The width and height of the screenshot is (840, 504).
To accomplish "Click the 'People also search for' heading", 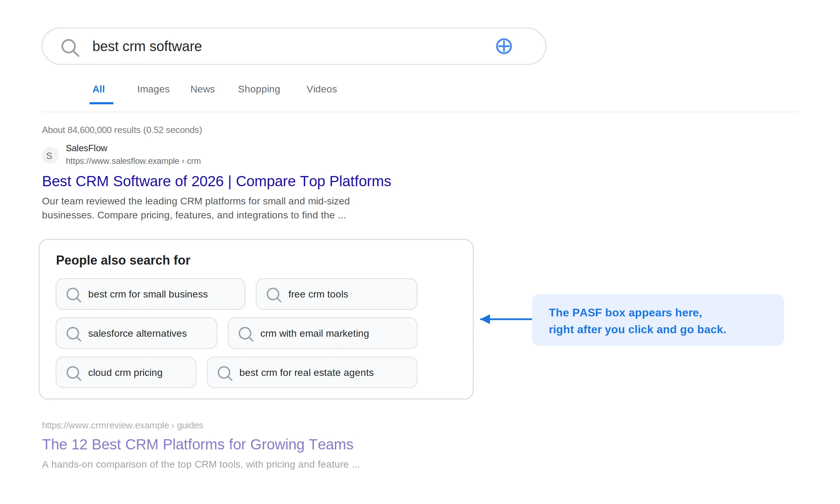I will (x=123, y=260).
